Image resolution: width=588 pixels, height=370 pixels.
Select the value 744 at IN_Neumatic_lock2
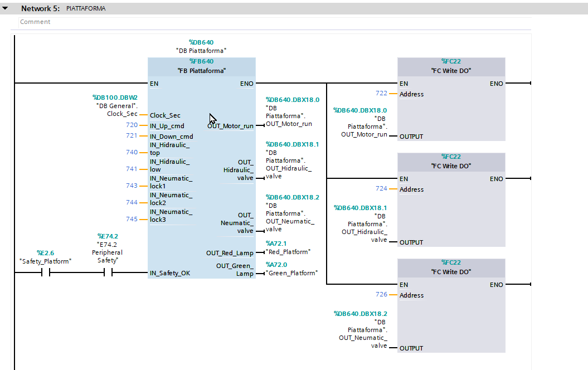(x=132, y=202)
